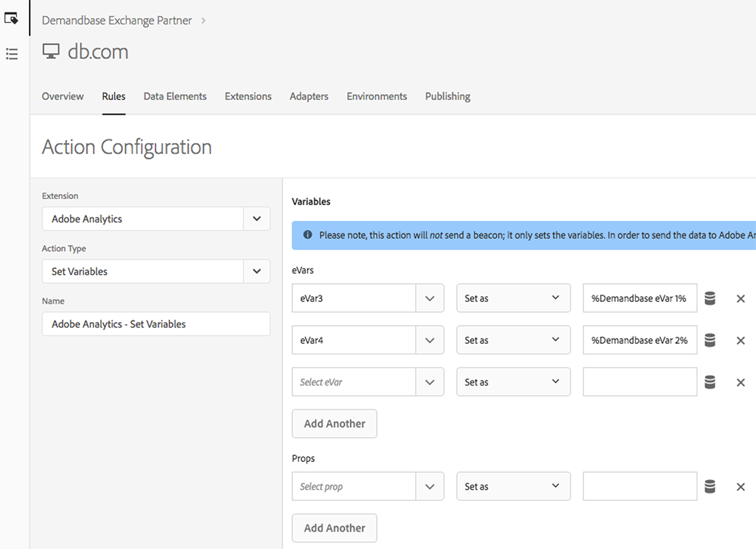This screenshot has height=549, width=756.
Task: Click the eVars section label
Action: click(x=303, y=271)
